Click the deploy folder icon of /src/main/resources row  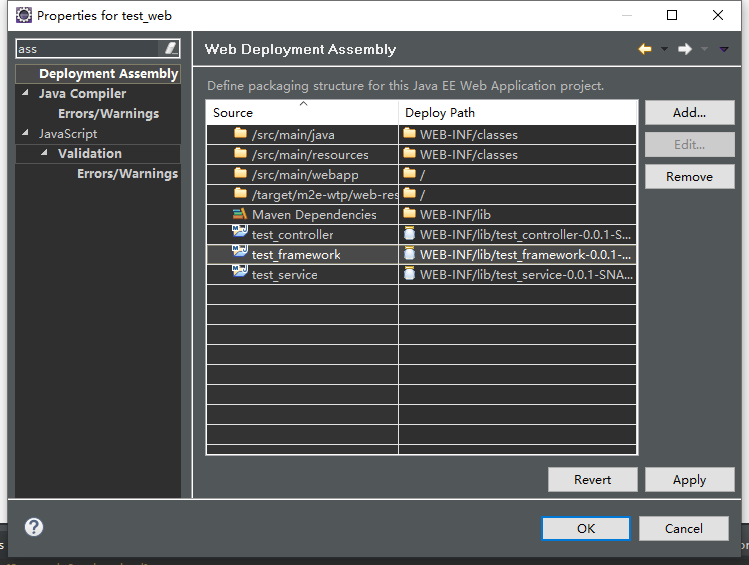pyautogui.click(x=409, y=153)
